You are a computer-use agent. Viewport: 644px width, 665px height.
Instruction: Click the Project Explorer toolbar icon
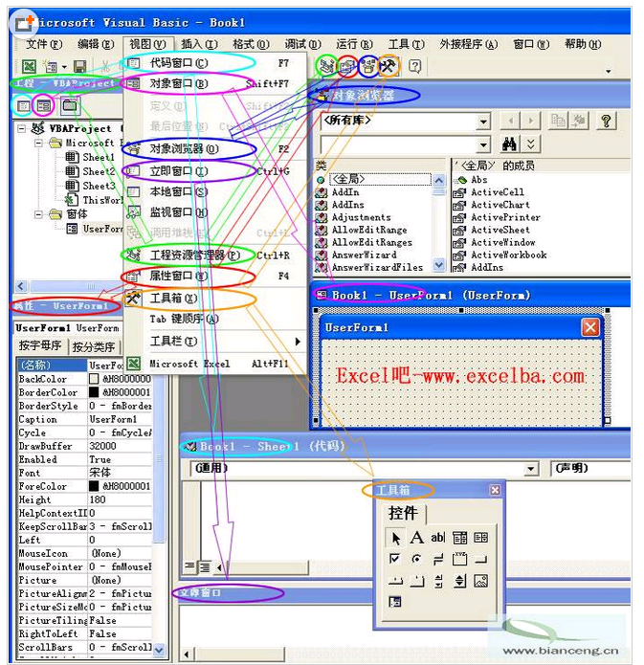coord(326,66)
